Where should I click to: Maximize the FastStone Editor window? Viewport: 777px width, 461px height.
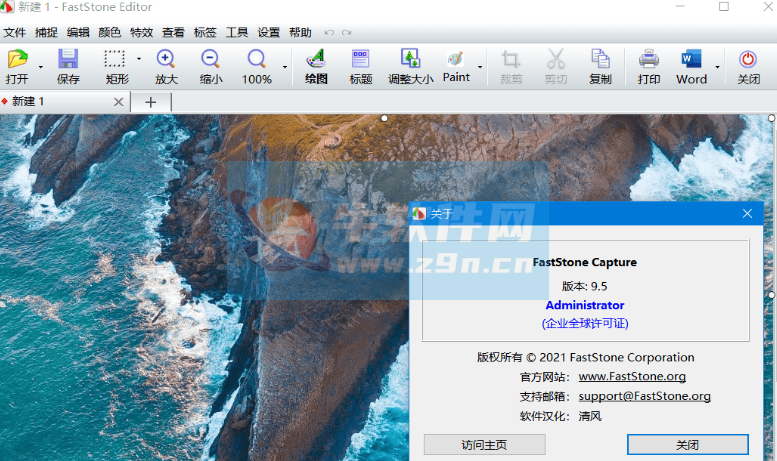[724, 6]
